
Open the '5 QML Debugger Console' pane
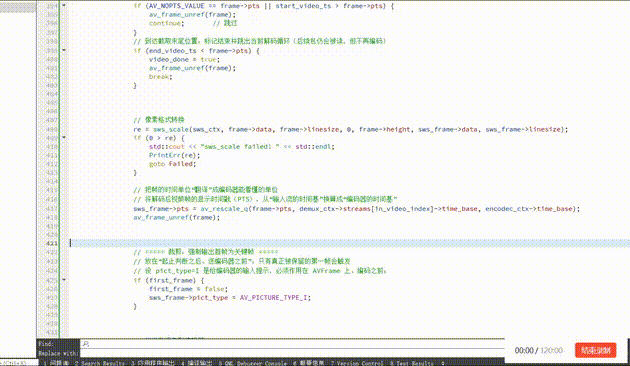[x=253, y=363]
